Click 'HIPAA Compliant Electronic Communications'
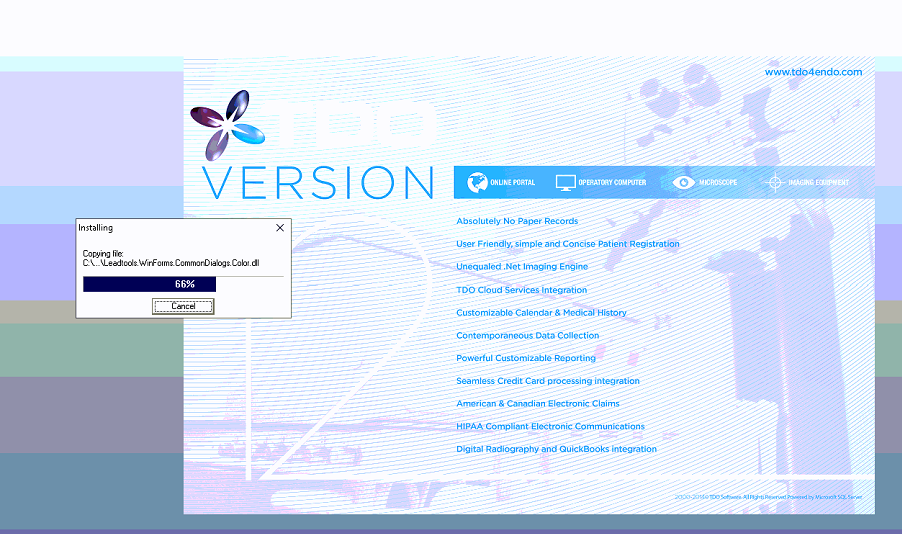Screen dimensions: 902x534 click(x=550, y=427)
